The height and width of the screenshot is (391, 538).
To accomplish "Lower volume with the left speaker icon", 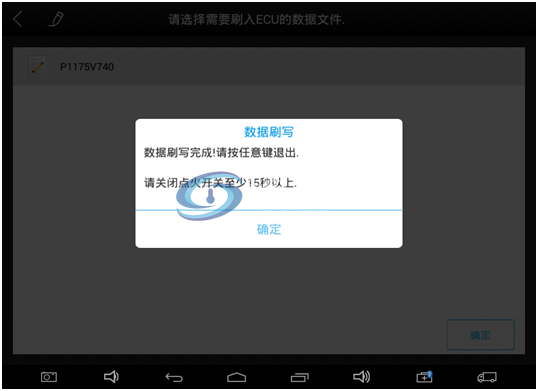I will pyautogui.click(x=111, y=377).
